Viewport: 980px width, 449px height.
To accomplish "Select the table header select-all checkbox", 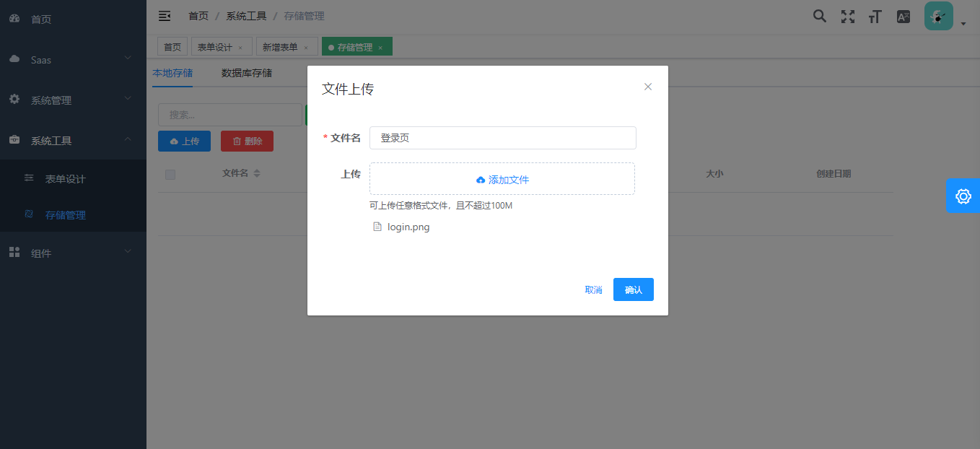I will (x=170, y=174).
